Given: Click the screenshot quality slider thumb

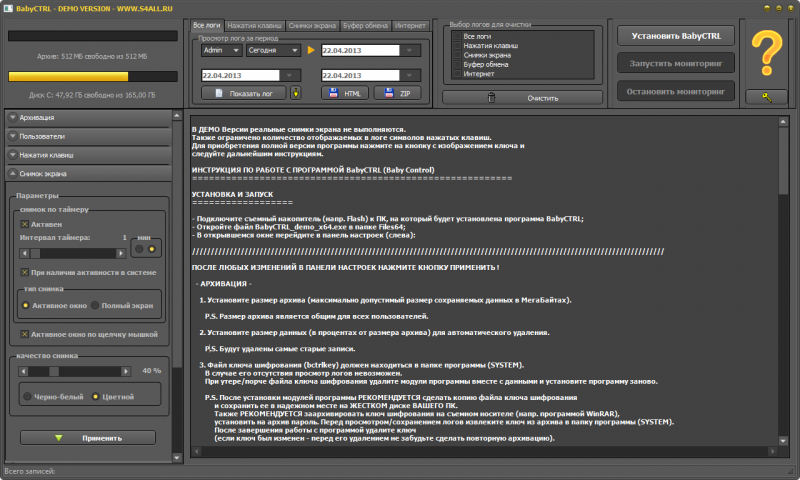Looking at the screenshot, I should click(54, 371).
